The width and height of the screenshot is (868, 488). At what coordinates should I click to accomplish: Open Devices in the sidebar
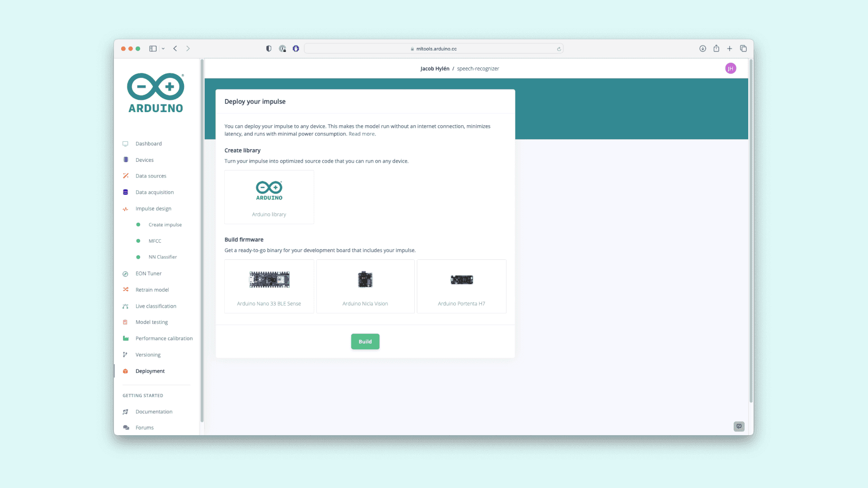pos(145,160)
